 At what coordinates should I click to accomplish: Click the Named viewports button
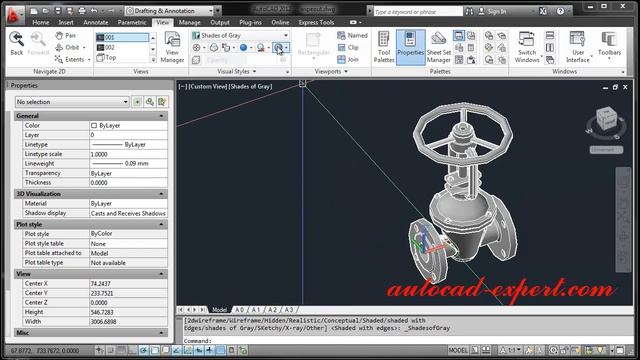352,36
